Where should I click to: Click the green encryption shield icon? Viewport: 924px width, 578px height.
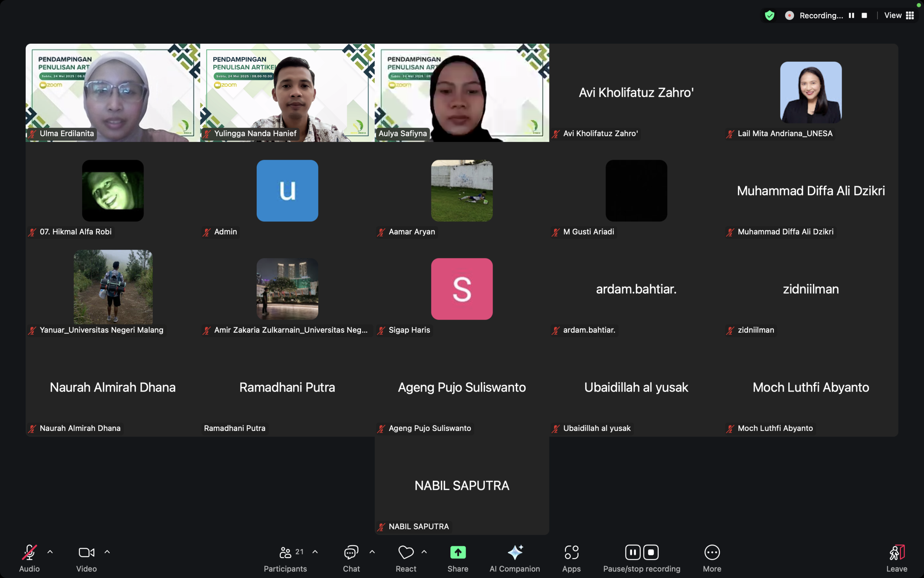coord(770,15)
